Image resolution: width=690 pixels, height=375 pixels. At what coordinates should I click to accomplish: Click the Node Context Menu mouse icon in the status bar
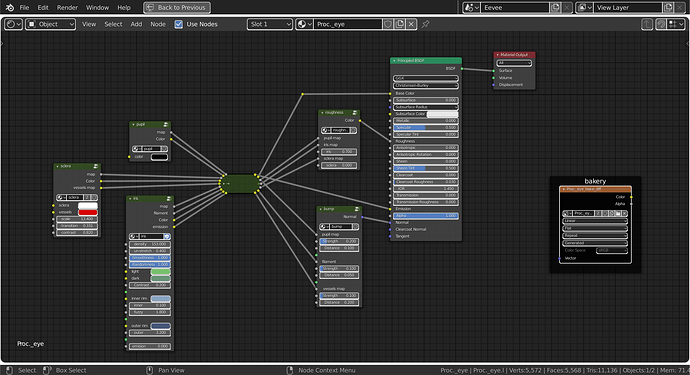290,370
